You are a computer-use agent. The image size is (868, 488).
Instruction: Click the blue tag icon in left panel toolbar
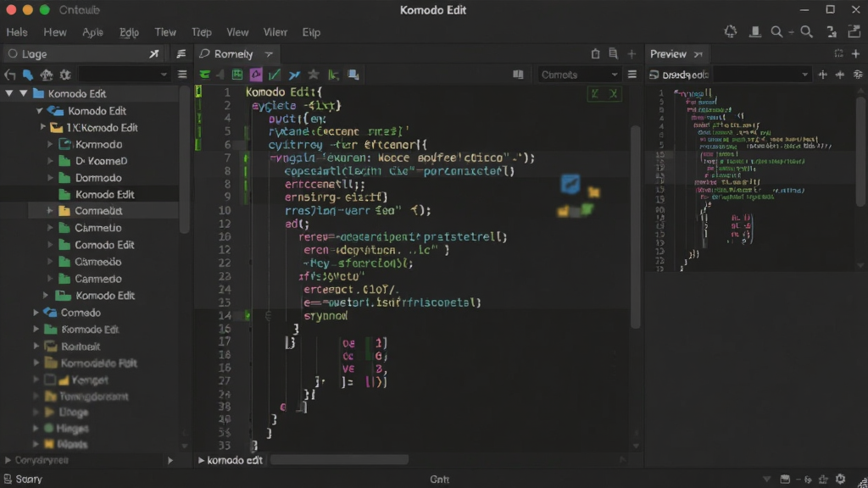point(28,75)
